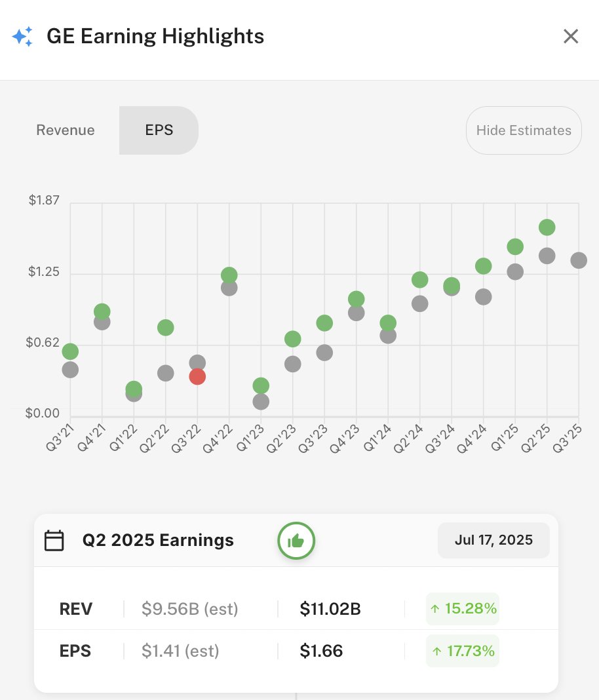
Task: Select the gray Q2'22 estimate dot
Action: pos(166,373)
